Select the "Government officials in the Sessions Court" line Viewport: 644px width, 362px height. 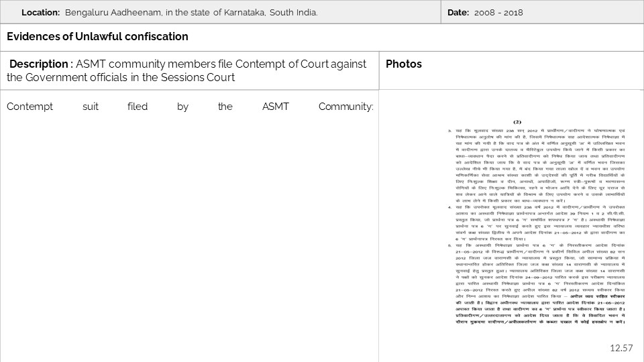click(x=121, y=78)
